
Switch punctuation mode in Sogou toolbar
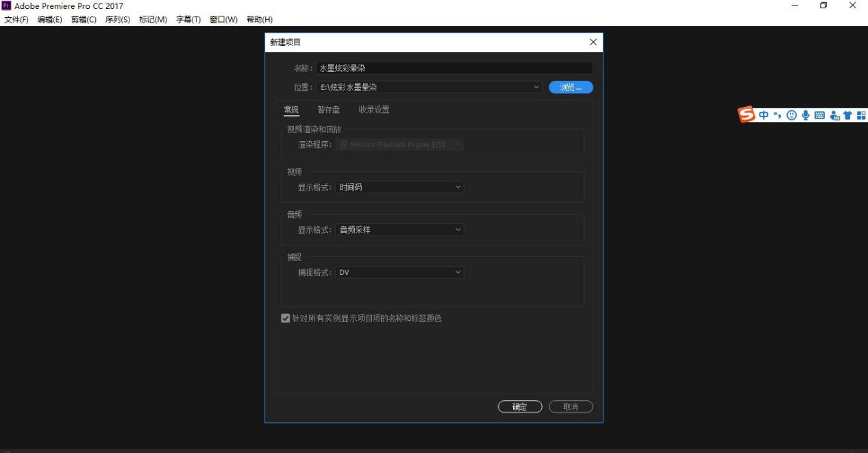[778, 116]
